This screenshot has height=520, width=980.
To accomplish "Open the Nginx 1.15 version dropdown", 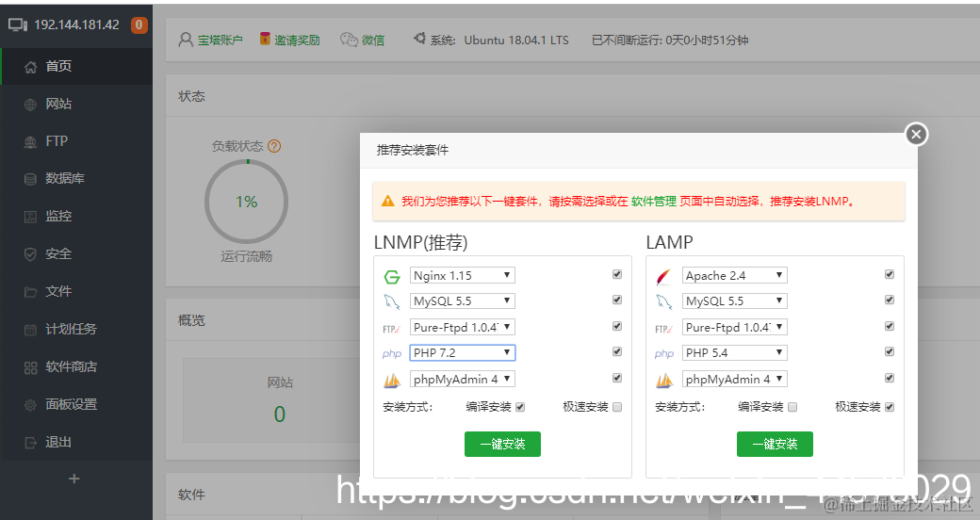I will pos(463,276).
